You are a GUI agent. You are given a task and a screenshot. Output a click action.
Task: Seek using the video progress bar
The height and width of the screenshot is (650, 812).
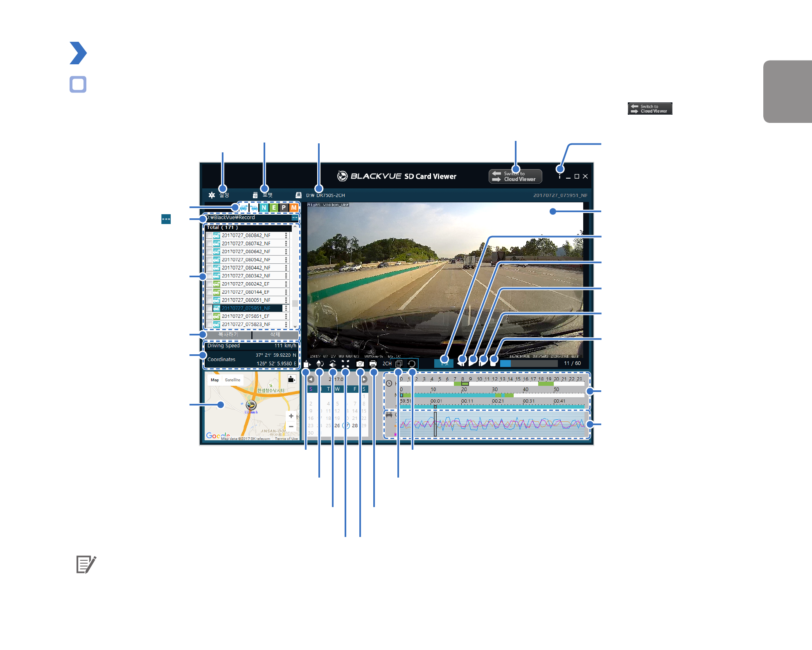(529, 363)
